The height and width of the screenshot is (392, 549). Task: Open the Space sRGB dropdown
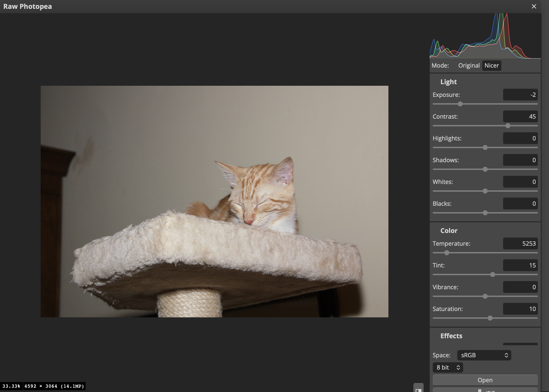[x=484, y=355]
